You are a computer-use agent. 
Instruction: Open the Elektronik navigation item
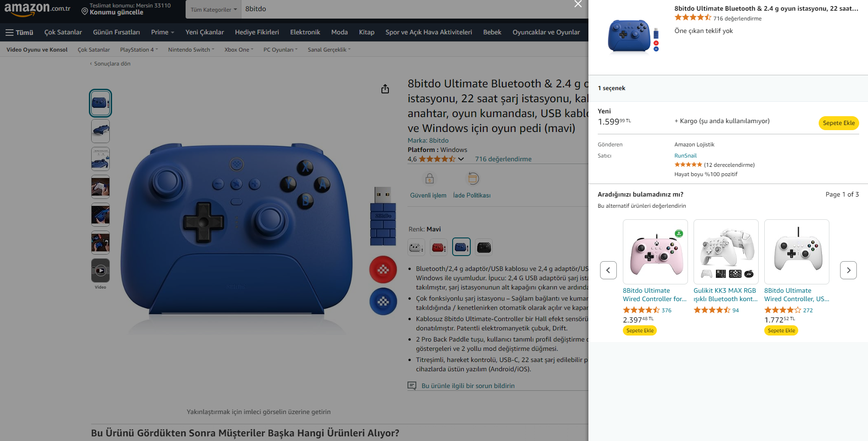tap(305, 32)
